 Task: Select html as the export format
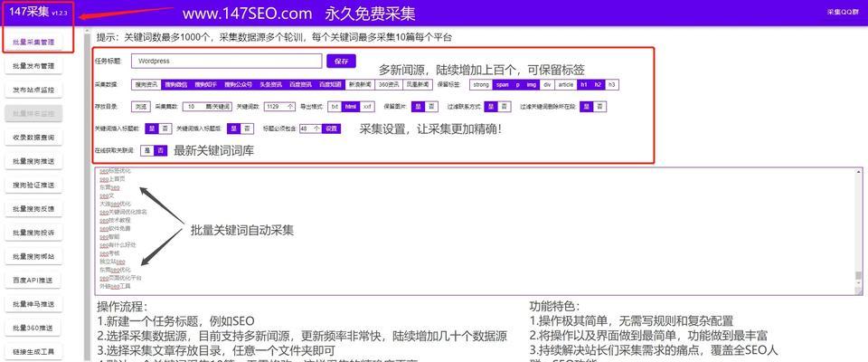coord(351,106)
